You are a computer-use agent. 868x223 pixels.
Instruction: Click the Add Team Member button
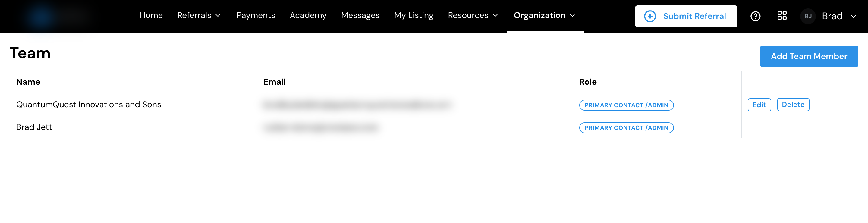[x=809, y=56]
